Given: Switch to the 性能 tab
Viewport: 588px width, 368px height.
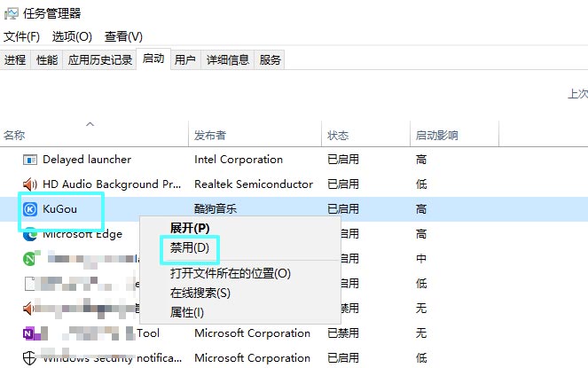Looking at the screenshot, I should 47,59.
